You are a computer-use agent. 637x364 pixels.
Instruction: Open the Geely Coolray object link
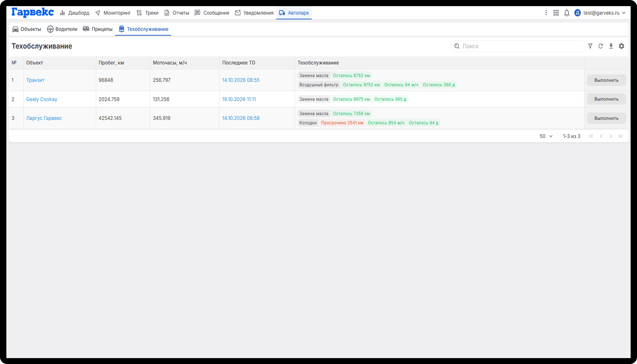coord(42,99)
